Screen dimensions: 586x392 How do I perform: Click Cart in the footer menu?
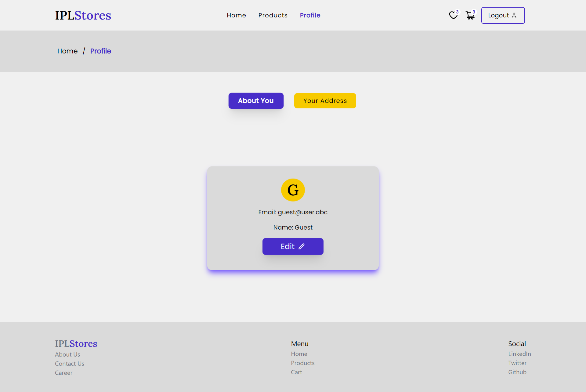296,372
